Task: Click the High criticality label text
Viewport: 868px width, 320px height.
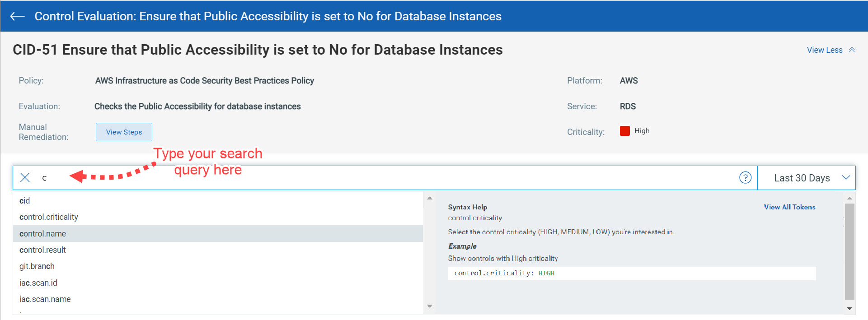Action: (x=642, y=131)
